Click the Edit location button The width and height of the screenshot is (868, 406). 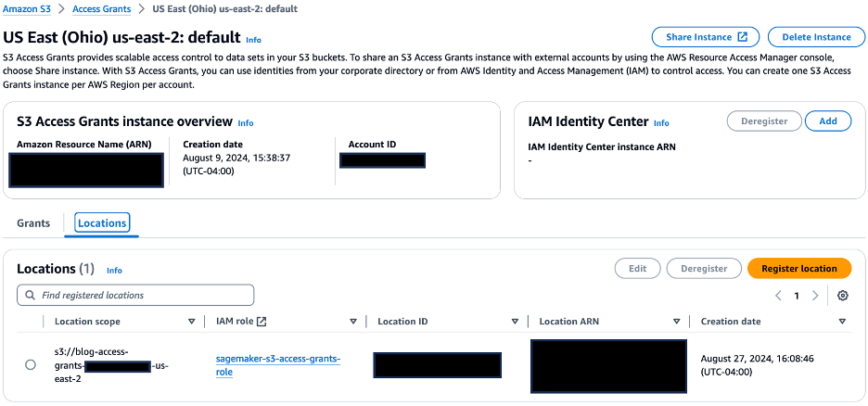coord(638,268)
